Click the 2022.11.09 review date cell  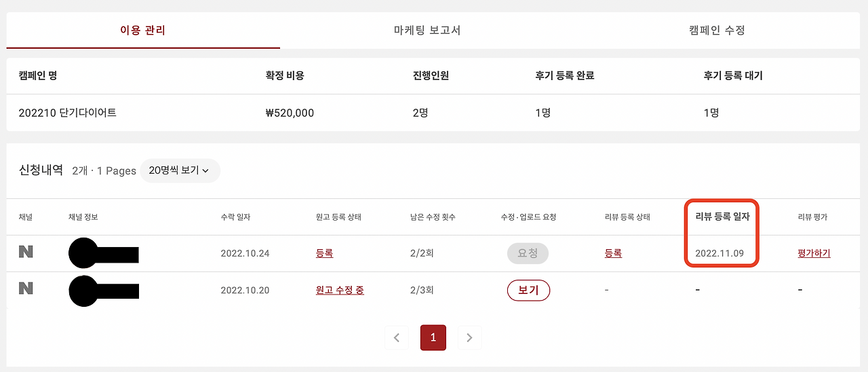point(719,253)
